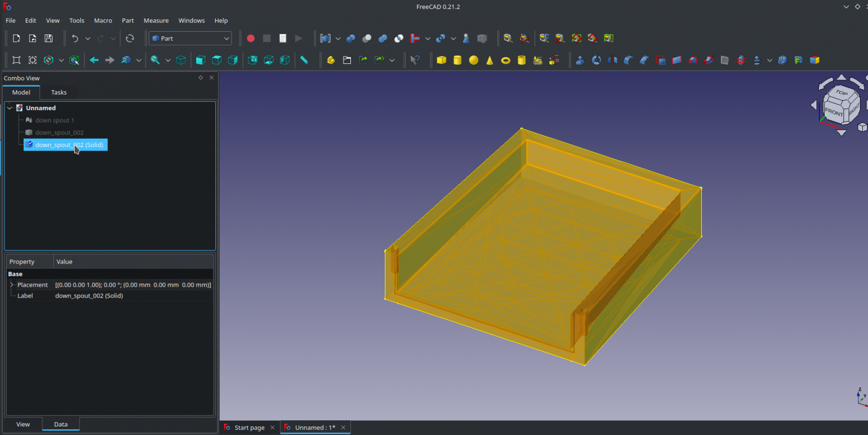Switch to axonometric view

click(x=181, y=60)
